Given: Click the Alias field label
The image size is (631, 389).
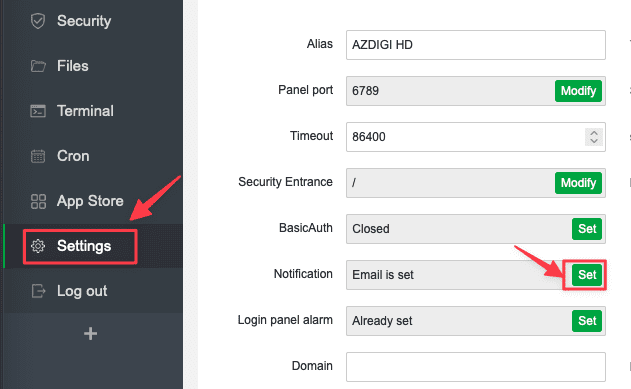Looking at the screenshot, I should coord(320,44).
